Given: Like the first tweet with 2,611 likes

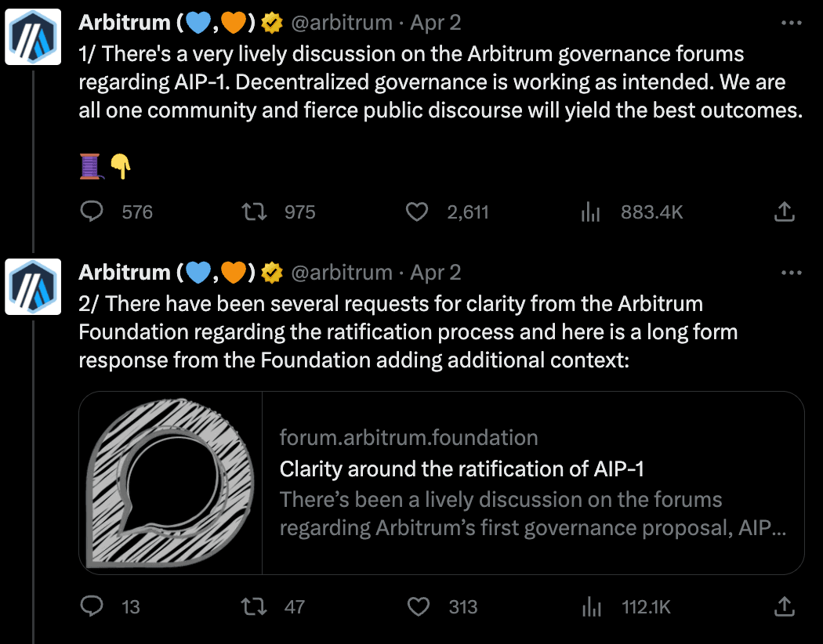Looking at the screenshot, I should [x=417, y=212].
